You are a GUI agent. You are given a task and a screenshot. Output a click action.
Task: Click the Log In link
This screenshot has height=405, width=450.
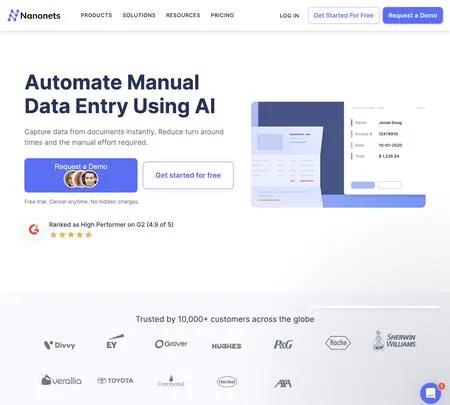pos(289,16)
